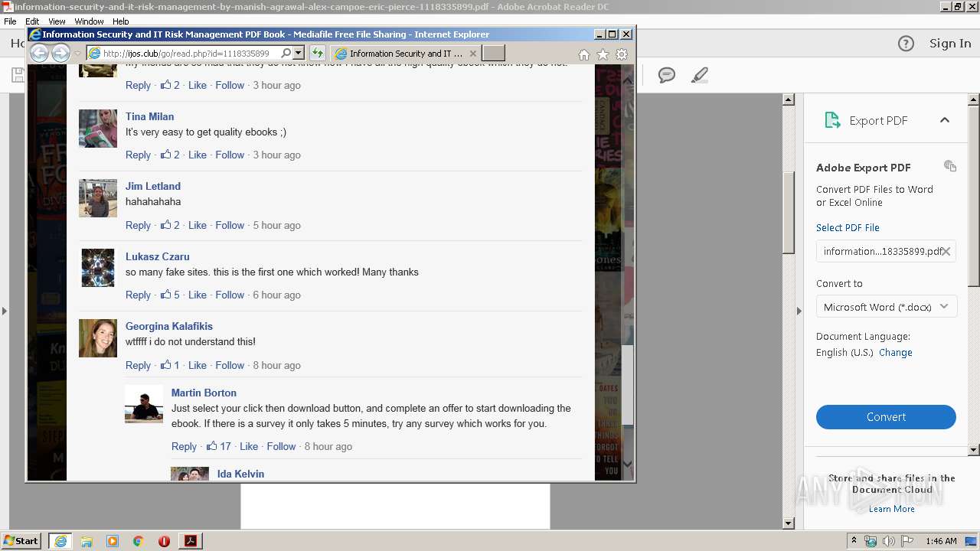Open the Opera taskbar icon
Screen dimensions: 980x551
[164, 541]
